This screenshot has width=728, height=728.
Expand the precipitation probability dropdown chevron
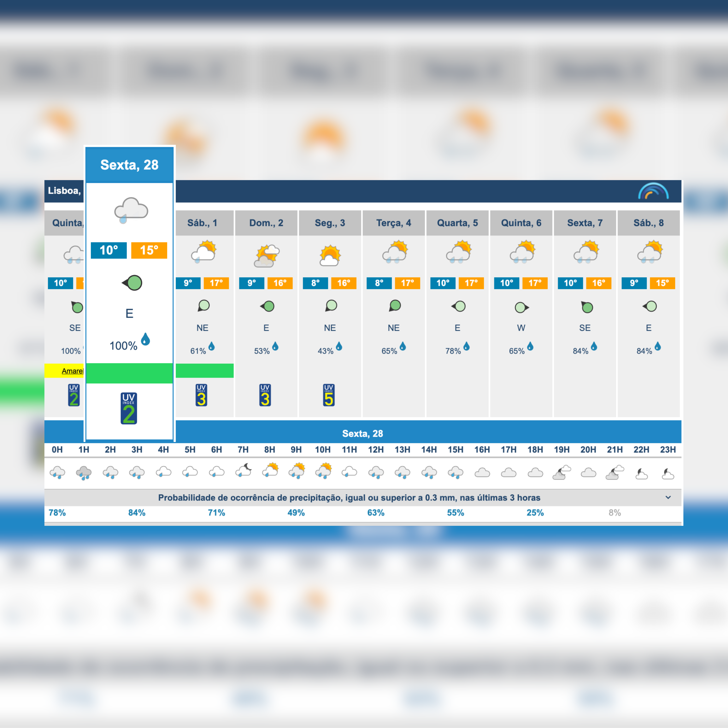[668, 497]
